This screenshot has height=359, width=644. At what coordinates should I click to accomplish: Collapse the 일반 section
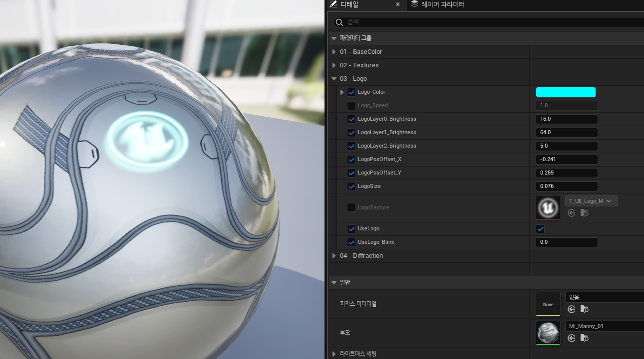pos(333,283)
